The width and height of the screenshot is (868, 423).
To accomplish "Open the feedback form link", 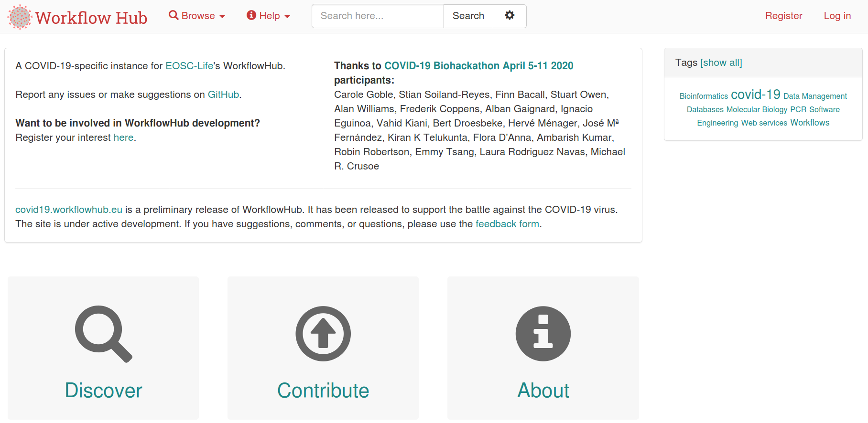I will click(x=507, y=224).
